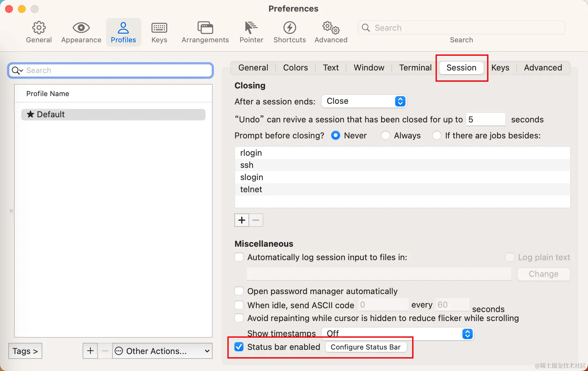Open the Show timestamps dropdown
Screen dimensions: 588x371
(x=397, y=334)
